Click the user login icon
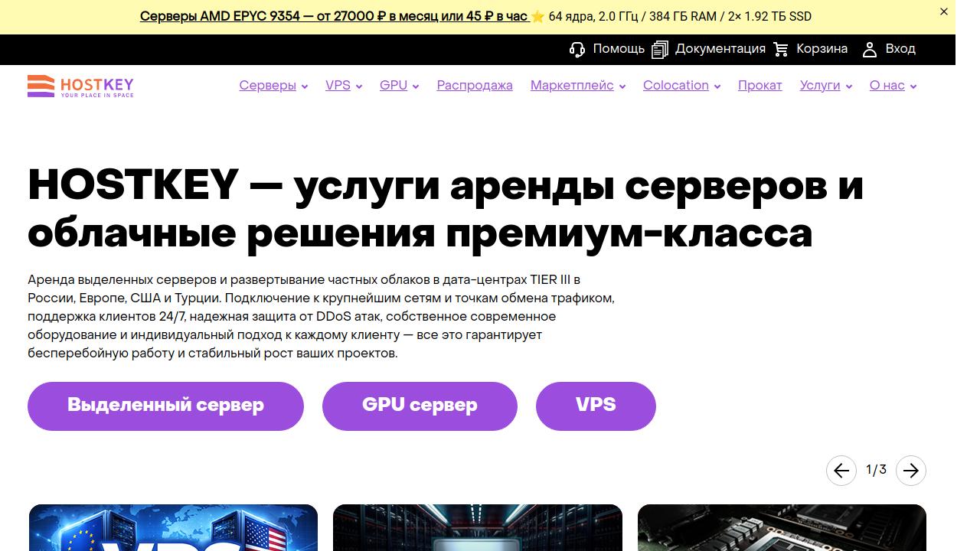Image resolution: width=980 pixels, height=551 pixels. (x=870, y=50)
